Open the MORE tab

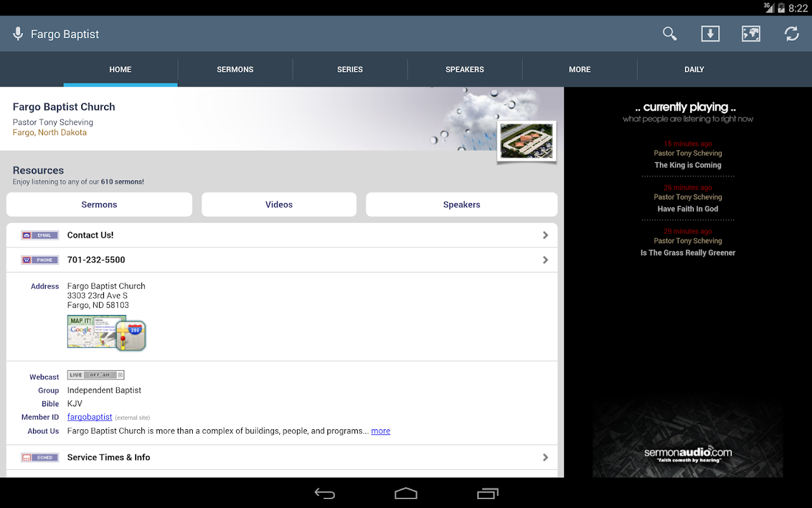click(580, 70)
